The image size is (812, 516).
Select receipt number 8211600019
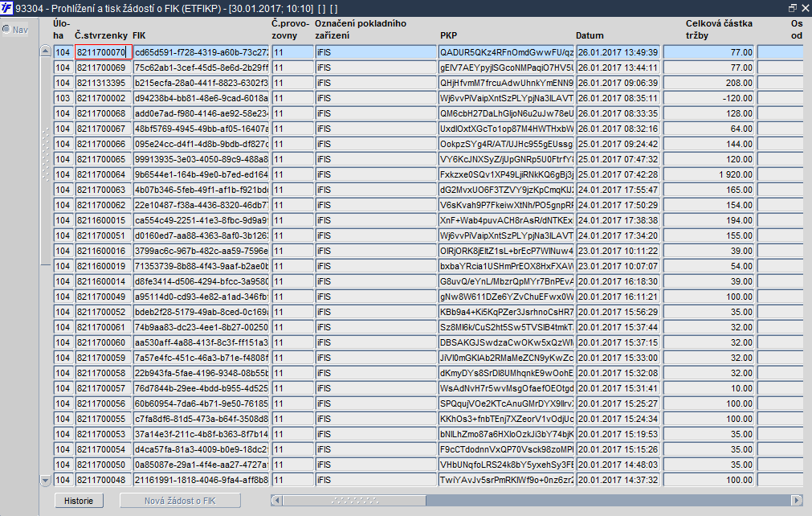[x=104, y=266]
